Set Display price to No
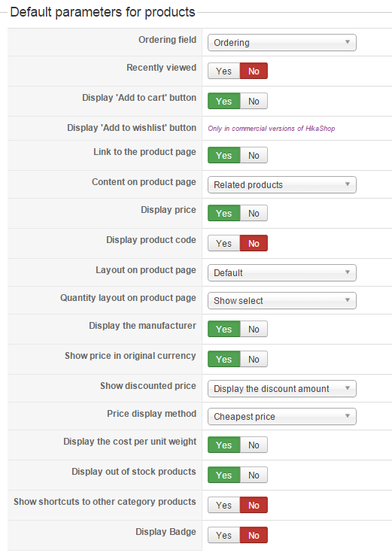The image size is (392, 553). tap(254, 214)
